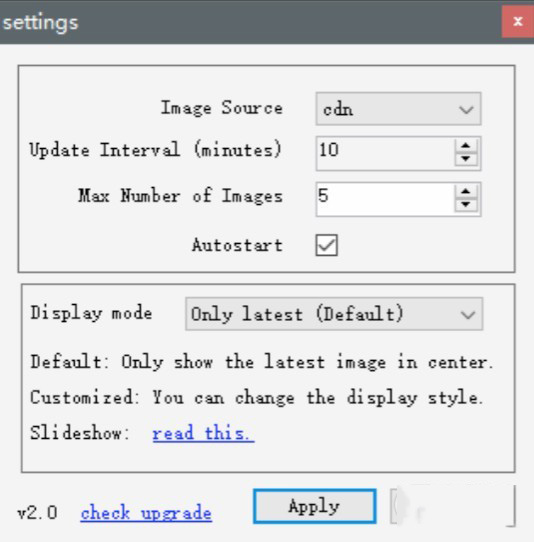Click the check upgrade link
534x542 pixels.
[146, 513]
